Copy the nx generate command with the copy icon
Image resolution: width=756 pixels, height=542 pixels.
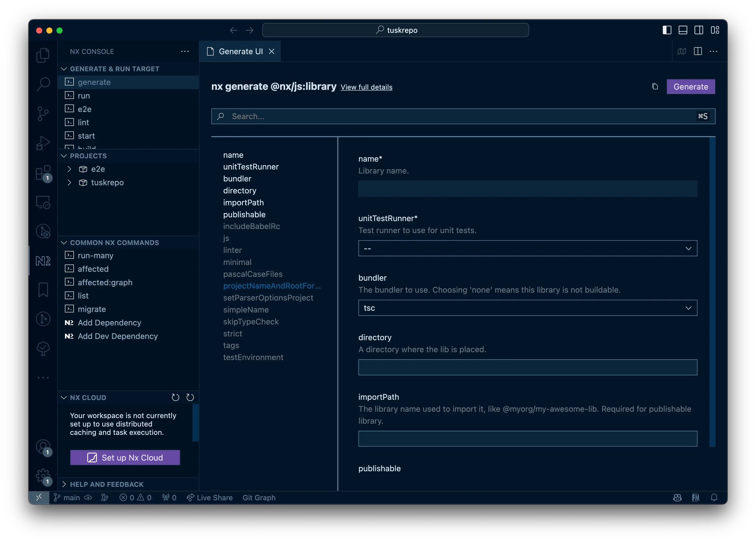(655, 86)
